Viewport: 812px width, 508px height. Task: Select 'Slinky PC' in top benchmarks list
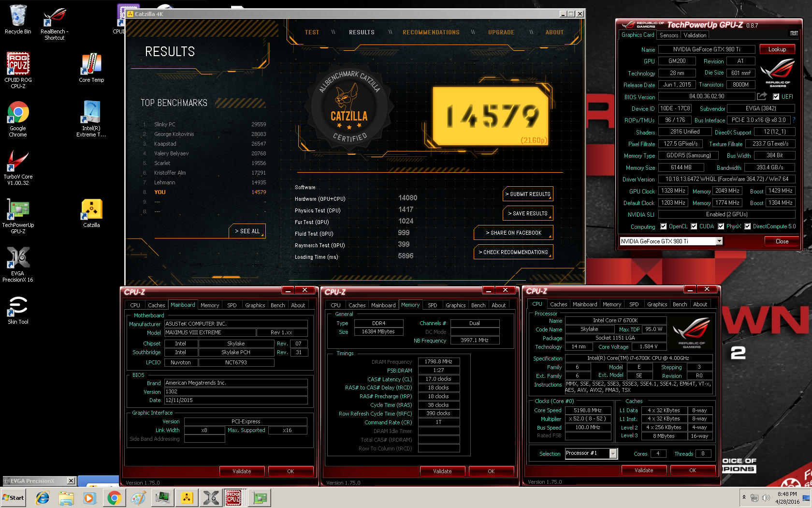(204, 124)
